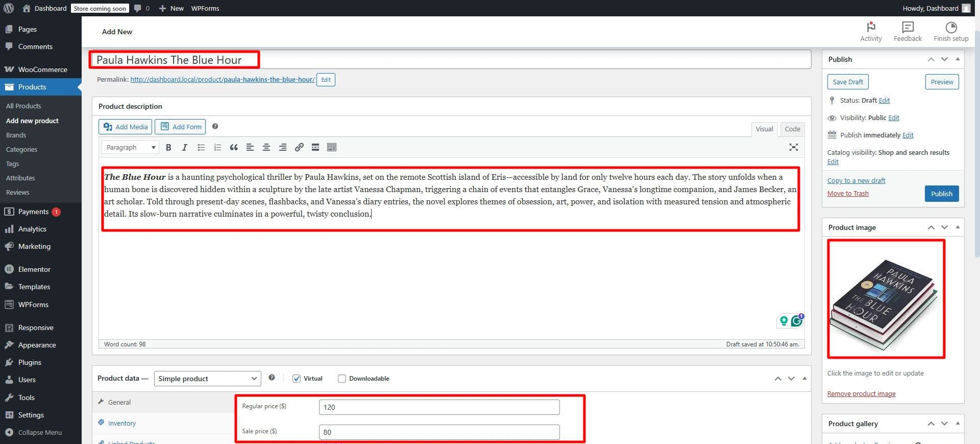Toggle the Downloadable checkbox
Screen dimensions: 980x444
click(x=342, y=379)
